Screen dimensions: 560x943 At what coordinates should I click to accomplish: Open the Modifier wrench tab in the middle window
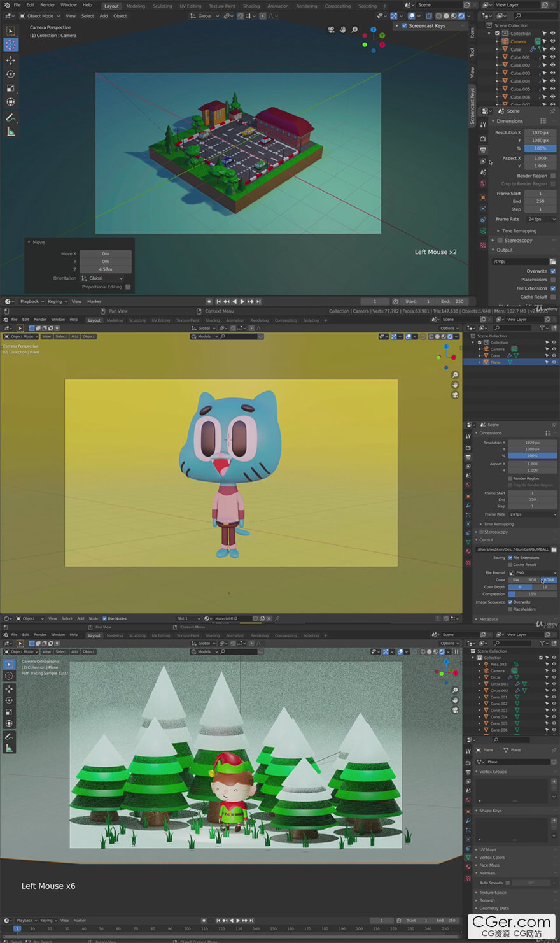pyautogui.click(x=468, y=506)
